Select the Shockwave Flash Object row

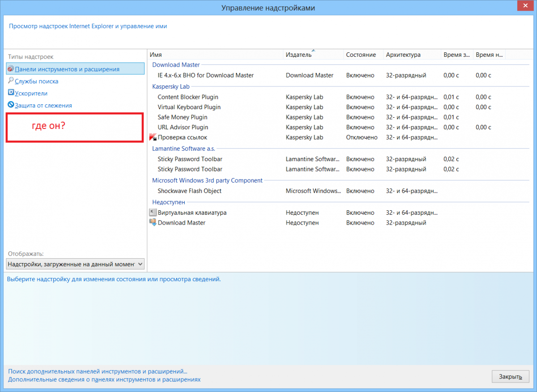(189, 191)
